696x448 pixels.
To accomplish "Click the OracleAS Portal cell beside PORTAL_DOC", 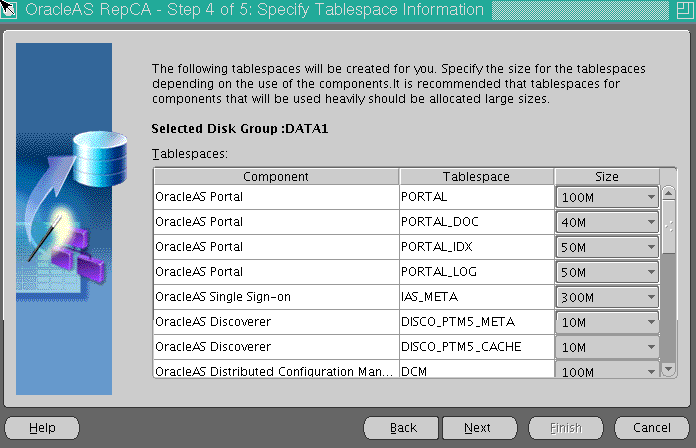I will (276, 222).
